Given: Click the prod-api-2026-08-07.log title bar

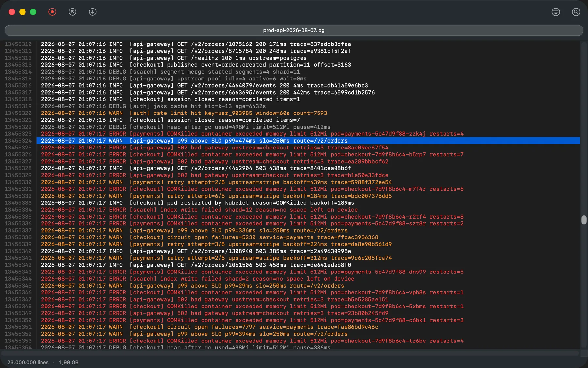Looking at the screenshot, I should tap(294, 30).
